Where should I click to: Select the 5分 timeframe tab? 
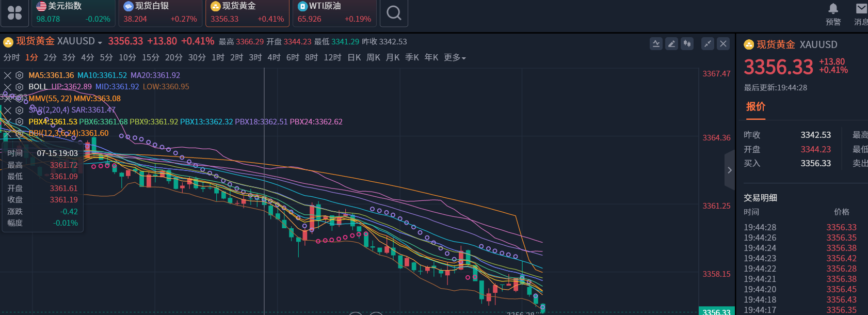pyautogui.click(x=106, y=58)
